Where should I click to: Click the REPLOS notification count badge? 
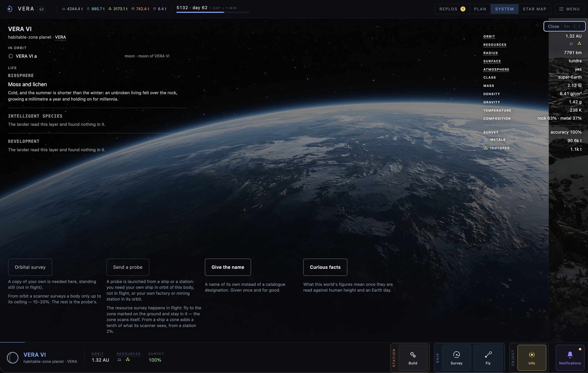[462, 9]
